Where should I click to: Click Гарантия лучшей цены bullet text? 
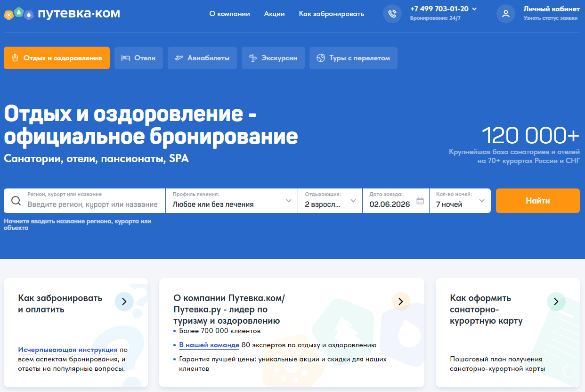283,364
